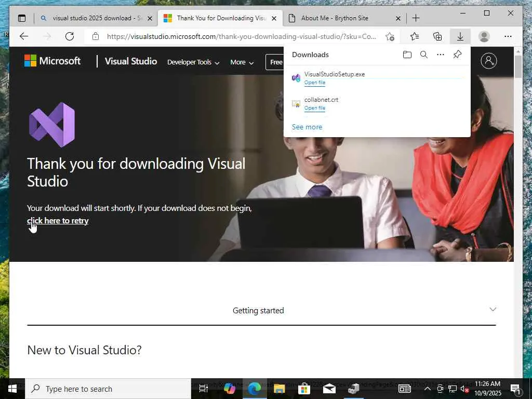Open the Favorites list icon
Image resolution: width=532 pixels, height=399 pixels.
tap(414, 36)
